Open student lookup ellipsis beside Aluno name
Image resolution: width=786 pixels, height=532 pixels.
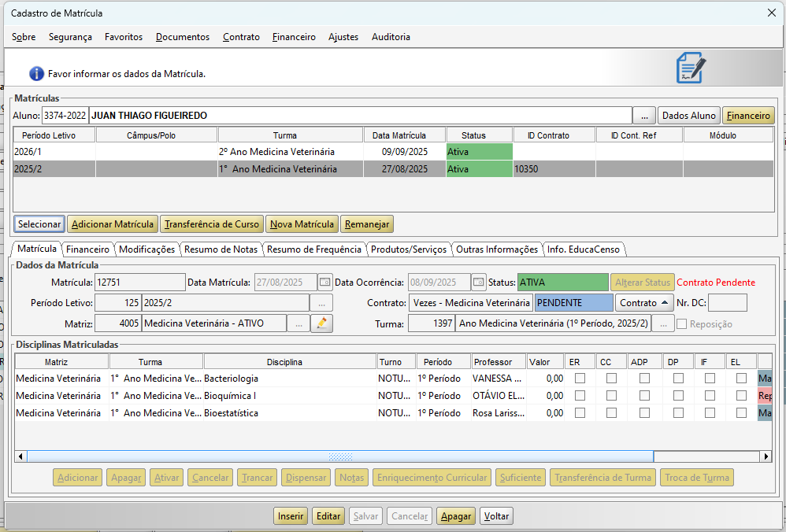click(645, 115)
